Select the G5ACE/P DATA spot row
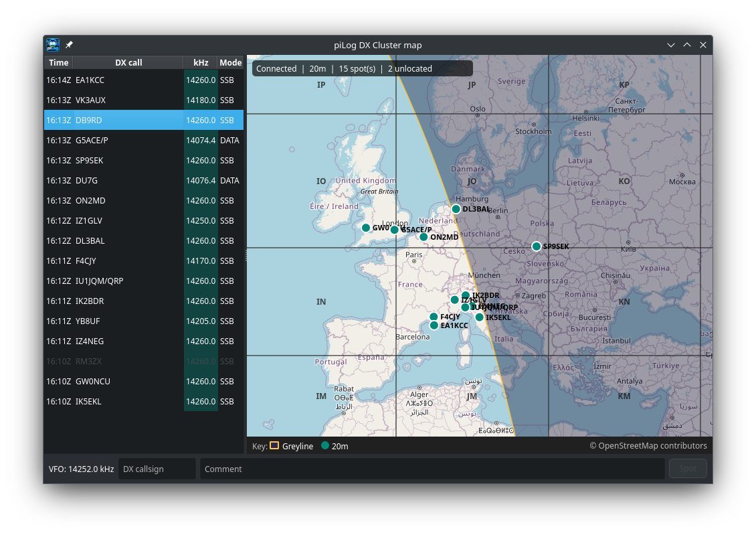This screenshot has height=535, width=756. pyautogui.click(x=144, y=141)
